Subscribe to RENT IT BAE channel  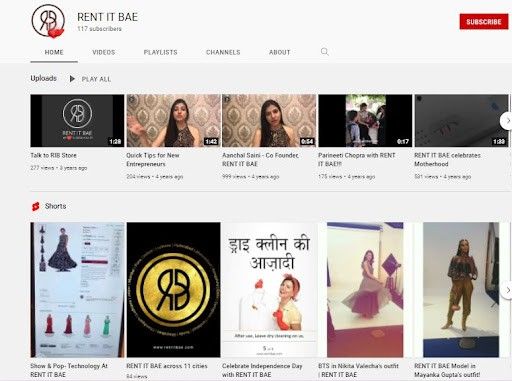484,22
